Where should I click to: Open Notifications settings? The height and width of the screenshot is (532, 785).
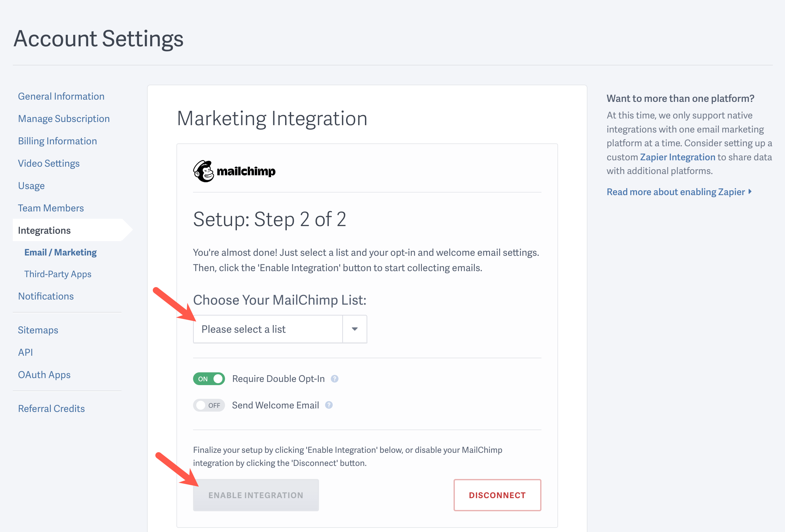pyautogui.click(x=46, y=296)
